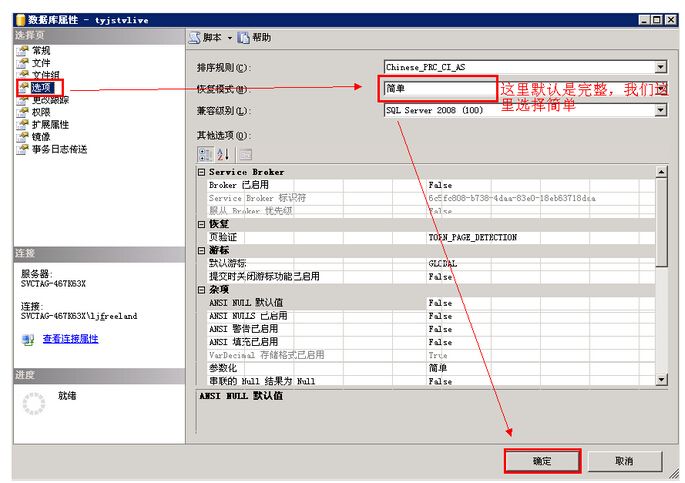Expand the 兼容级别 dropdown
This screenshot has height=483, width=685.
[660, 111]
